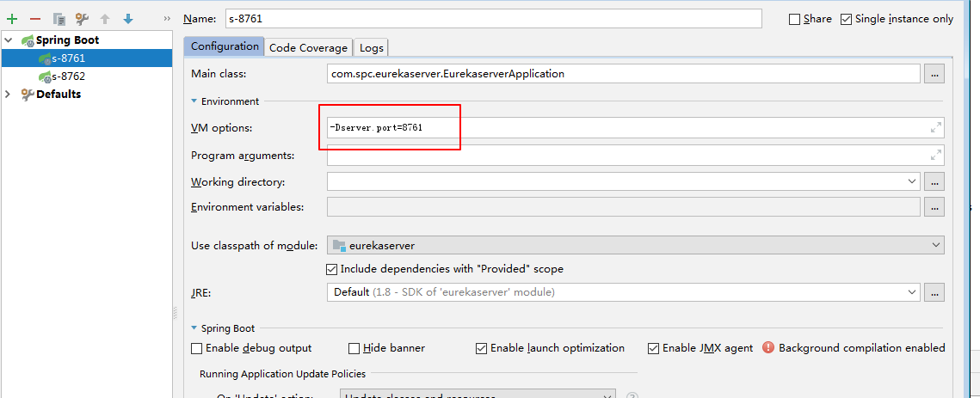Viewport: 980px width, 398px height.
Task: Switch to Logs tab
Action: (371, 47)
